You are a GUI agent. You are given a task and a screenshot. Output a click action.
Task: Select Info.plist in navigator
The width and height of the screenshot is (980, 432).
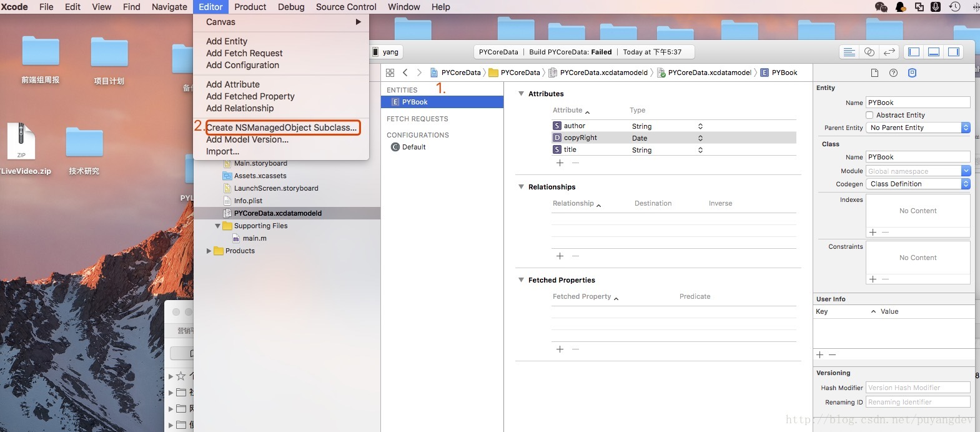pyautogui.click(x=248, y=201)
